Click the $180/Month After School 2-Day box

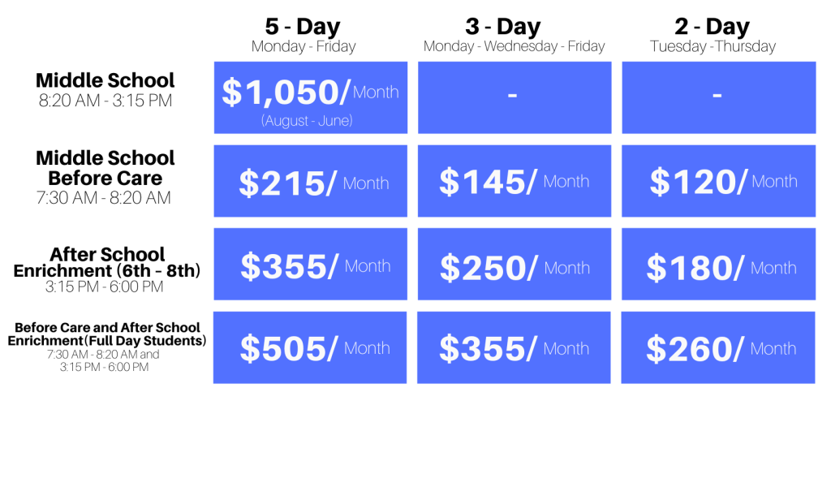point(719,264)
